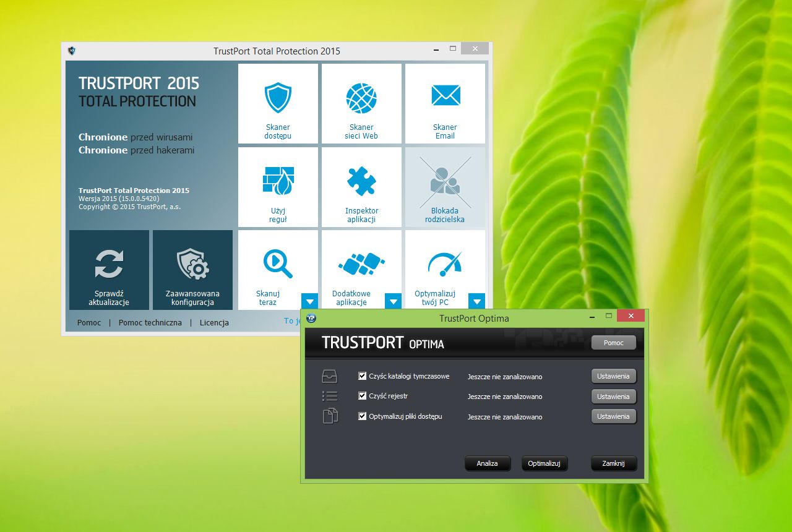Click the TrustPort Total Protection title bar icon
792x532 pixels.
point(72,51)
